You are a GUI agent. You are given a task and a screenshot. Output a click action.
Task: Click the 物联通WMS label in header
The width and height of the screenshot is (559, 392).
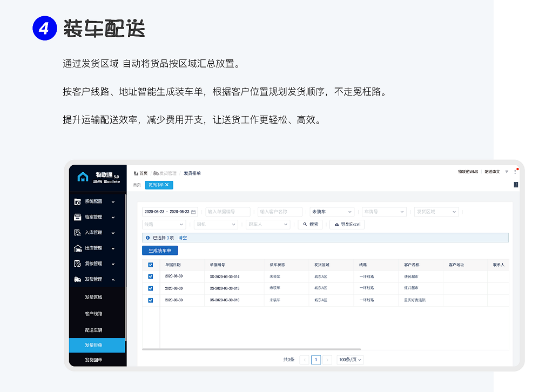click(468, 172)
